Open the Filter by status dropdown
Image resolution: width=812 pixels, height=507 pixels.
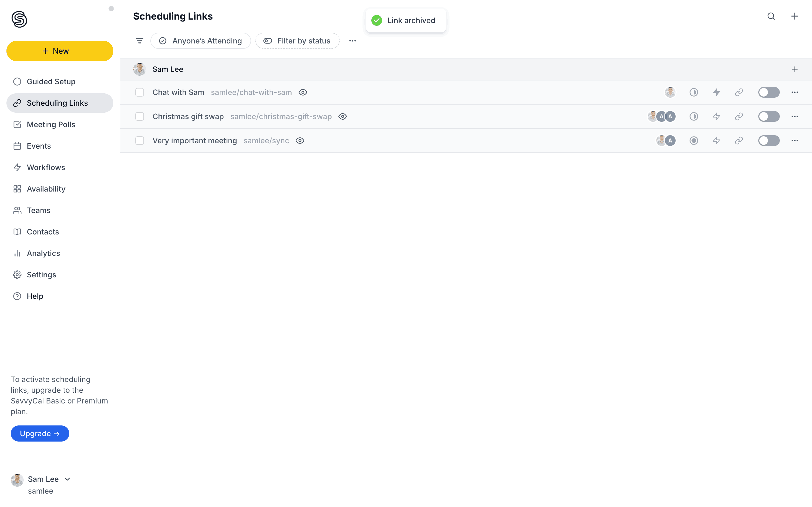pyautogui.click(x=297, y=41)
